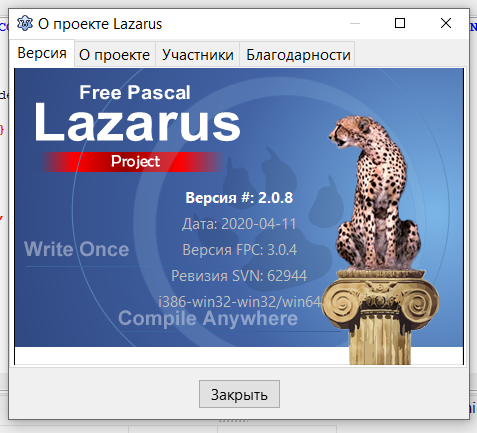The height and width of the screenshot is (433, 477).
Task: Select the Версия #: 2.0.8 label
Action: point(239,198)
